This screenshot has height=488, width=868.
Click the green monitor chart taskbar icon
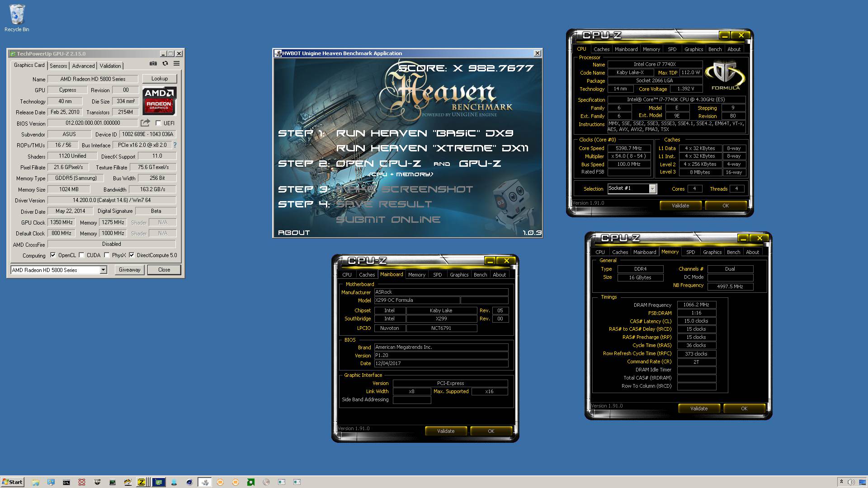coord(112,482)
